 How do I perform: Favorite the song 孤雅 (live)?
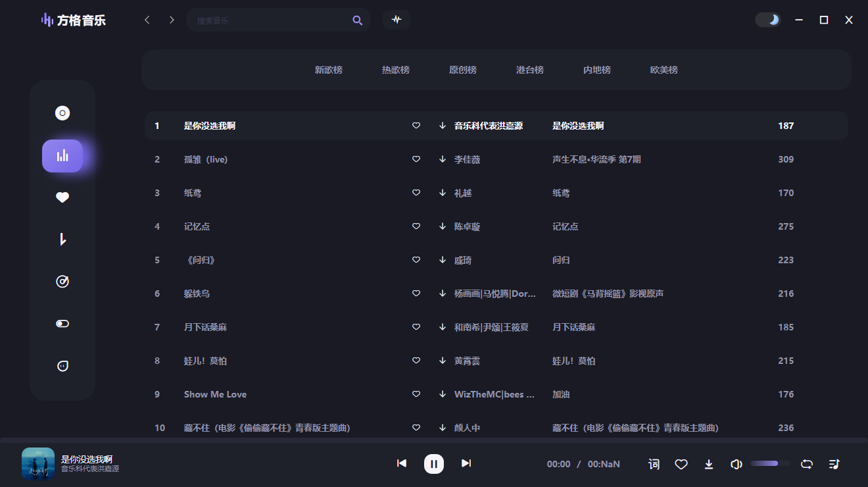point(416,159)
